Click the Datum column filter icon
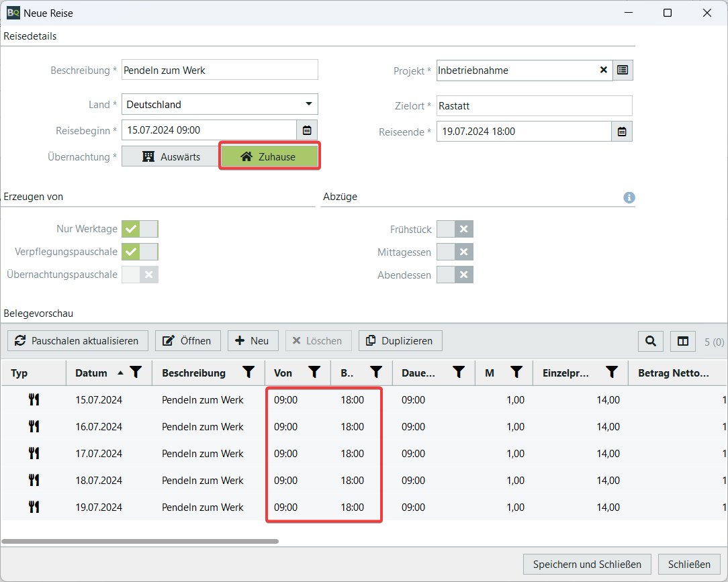Screen dimensions: 728x582 136,372
